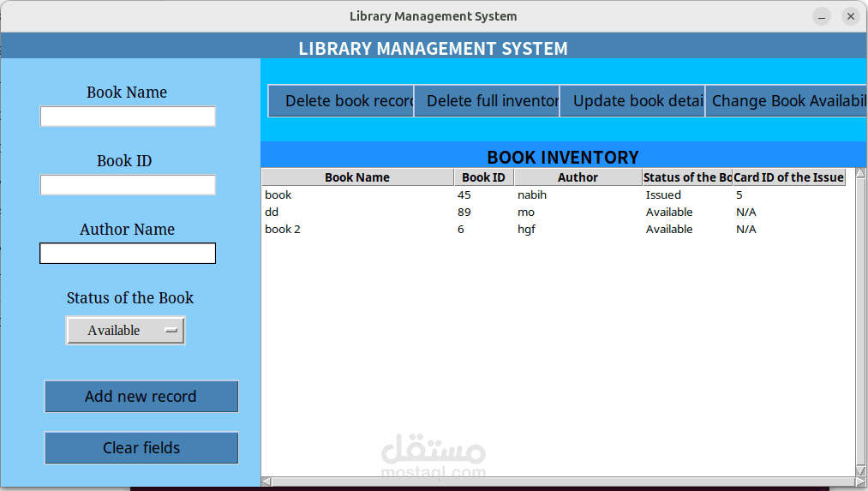Click the Clear fields button
Screen dimensions: 868x491
tap(141, 448)
